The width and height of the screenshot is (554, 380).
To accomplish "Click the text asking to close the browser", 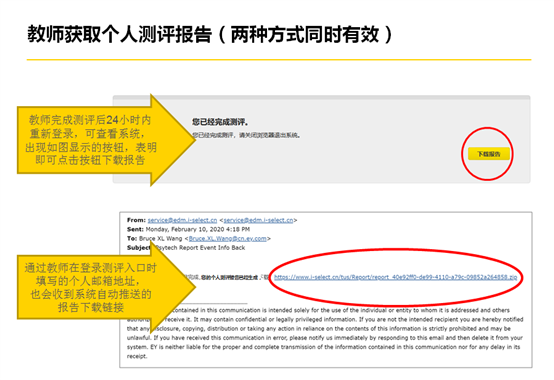I will click(x=246, y=135).
